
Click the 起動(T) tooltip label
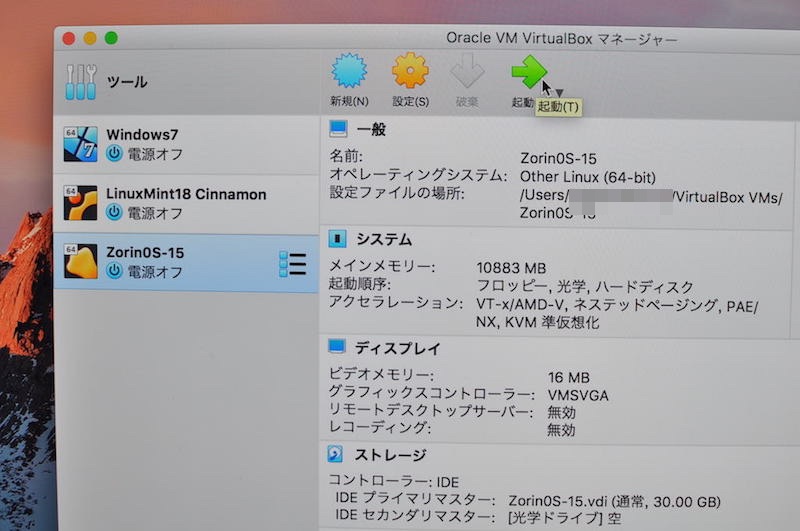pos(558,107)
